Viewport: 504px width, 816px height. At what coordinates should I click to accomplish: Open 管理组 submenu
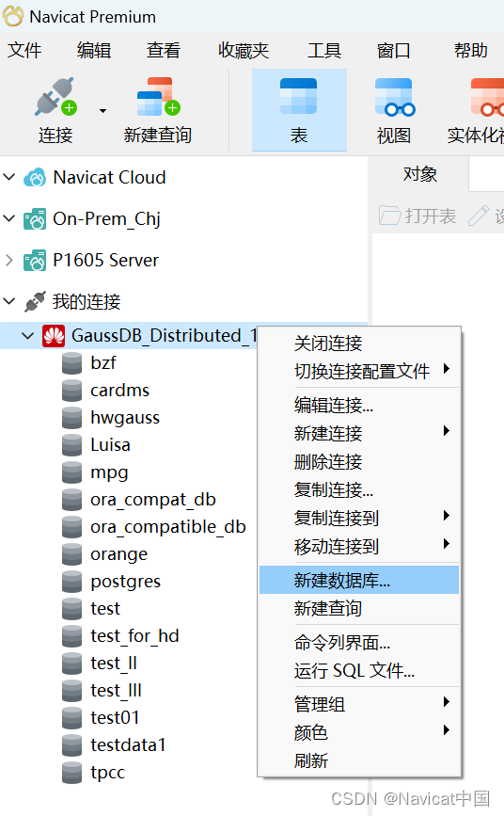tap(359, 705)
